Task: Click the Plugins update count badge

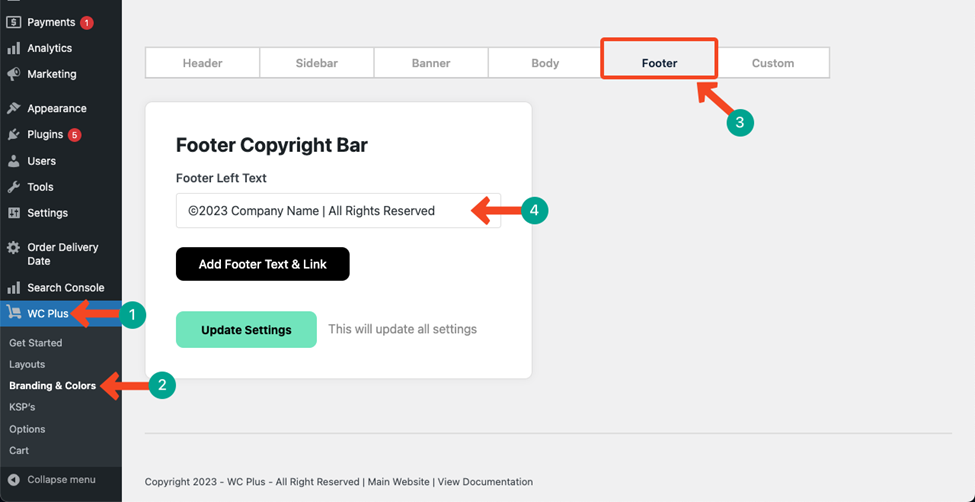Action: pyautogui.click(x=75, y=135)
